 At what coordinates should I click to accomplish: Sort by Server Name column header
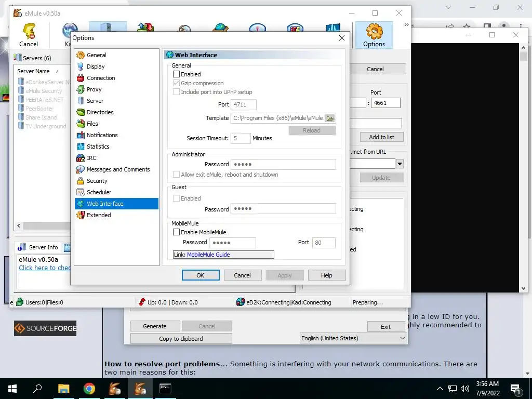point(34,71)
